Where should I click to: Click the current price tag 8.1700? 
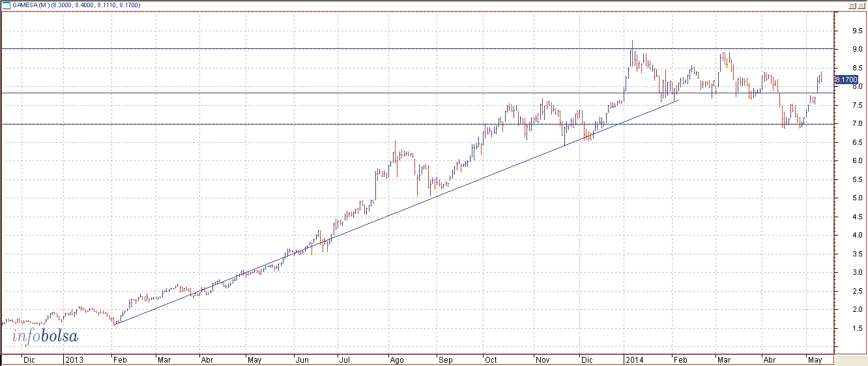point(846,79)
